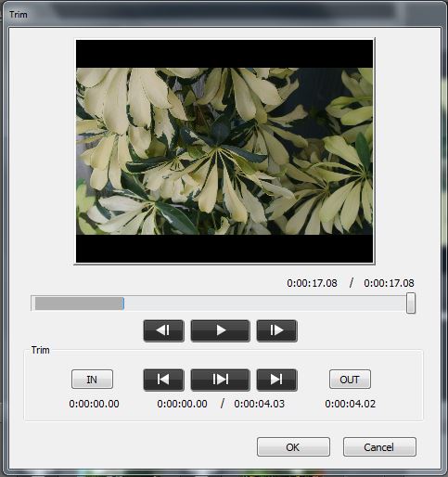Click the trimmed duration 0:00:04.03
Viewport: 448px width, 477px height.
point(260,404)
